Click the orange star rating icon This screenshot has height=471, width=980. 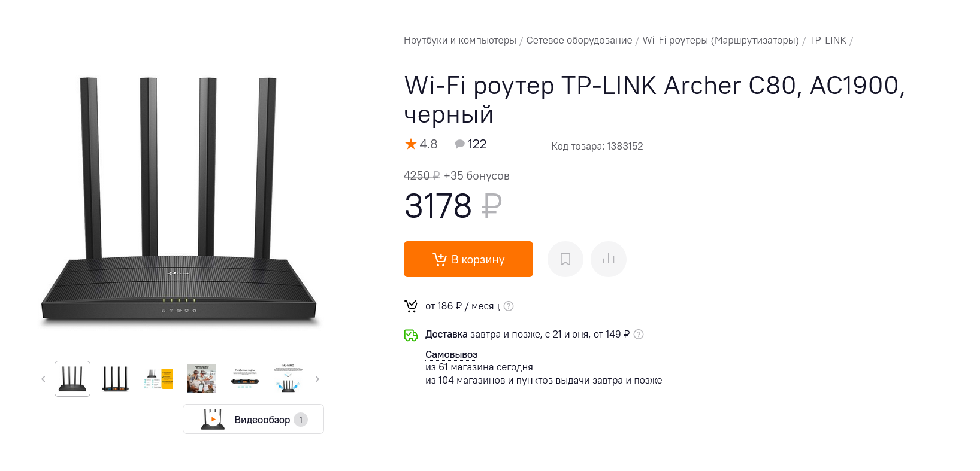(x=411, y=144)
